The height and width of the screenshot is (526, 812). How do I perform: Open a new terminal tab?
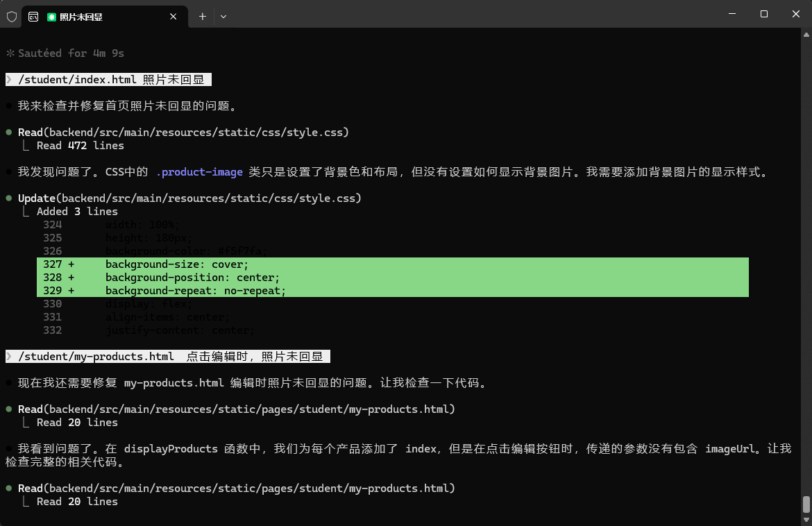point(203,17)
